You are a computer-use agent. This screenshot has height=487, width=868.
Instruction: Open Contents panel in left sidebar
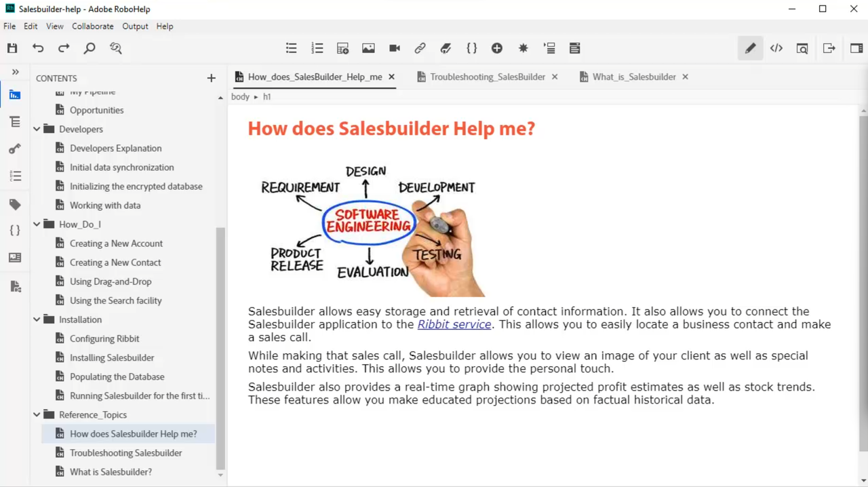[x=15, y=95]
